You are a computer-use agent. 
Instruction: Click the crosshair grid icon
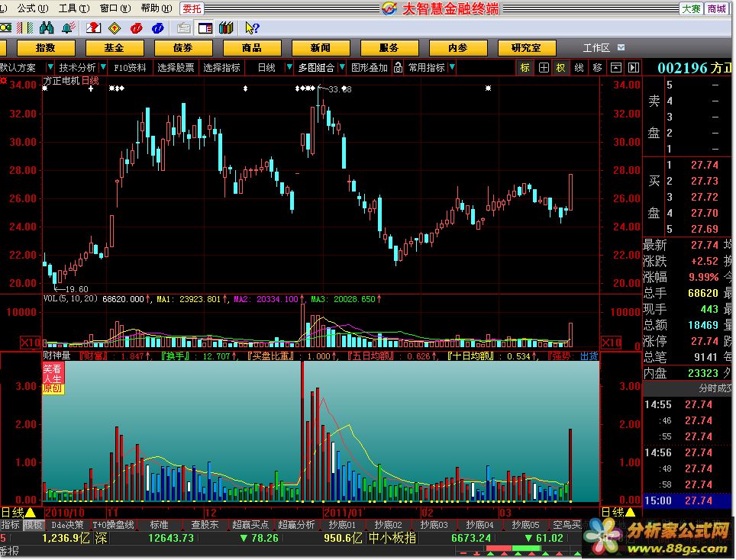(544, 68)
